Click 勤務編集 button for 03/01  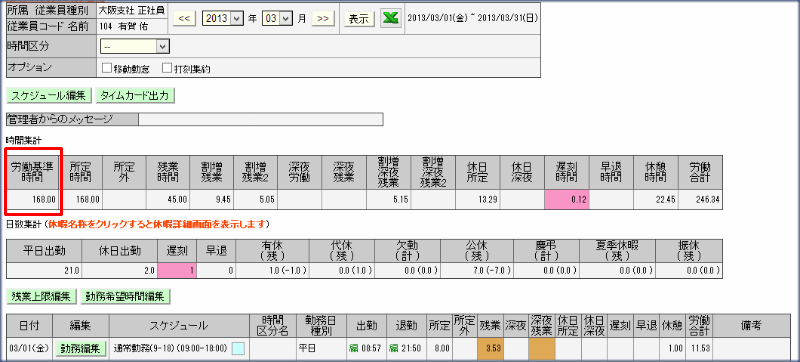[x=81, y=349]
